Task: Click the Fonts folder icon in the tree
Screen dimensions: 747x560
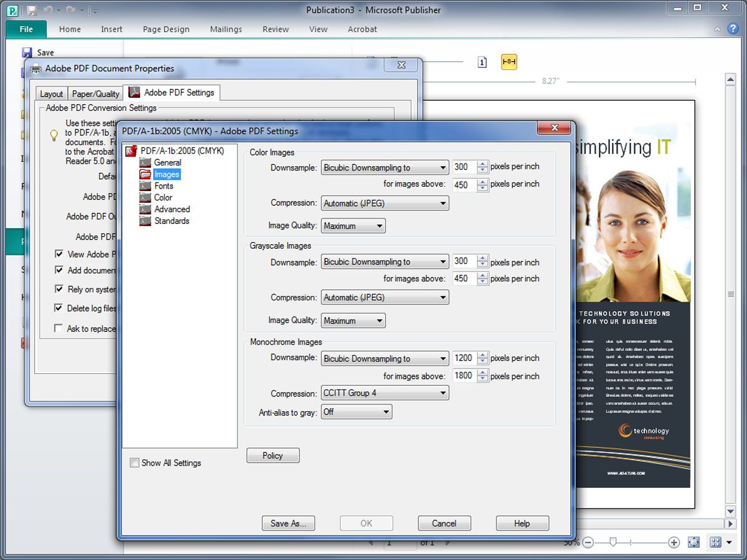Action: (x=145, y=186)
